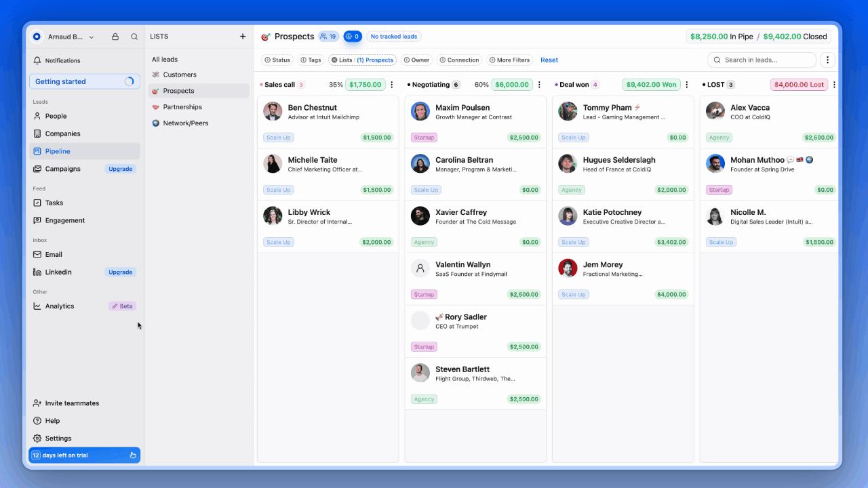The image size is (868, 488).
Task: Click the Agency tag on Xavier Caffrey
Action: [x=424, y=242]
